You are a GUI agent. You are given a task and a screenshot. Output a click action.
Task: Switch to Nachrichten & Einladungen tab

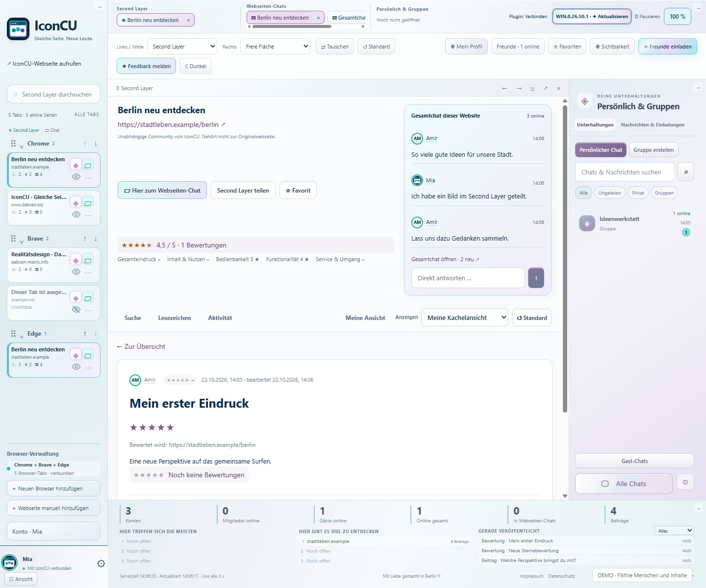tap(653, 125)
